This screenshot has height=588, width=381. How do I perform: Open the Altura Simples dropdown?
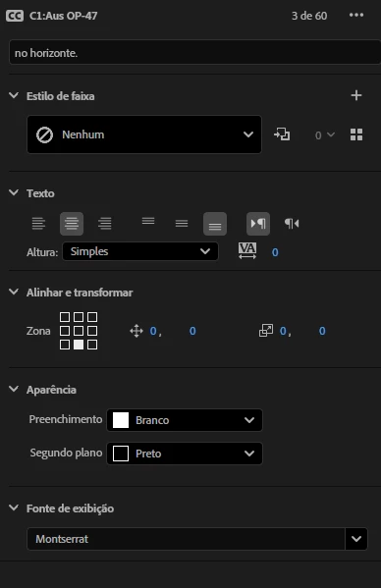[140, 251]
